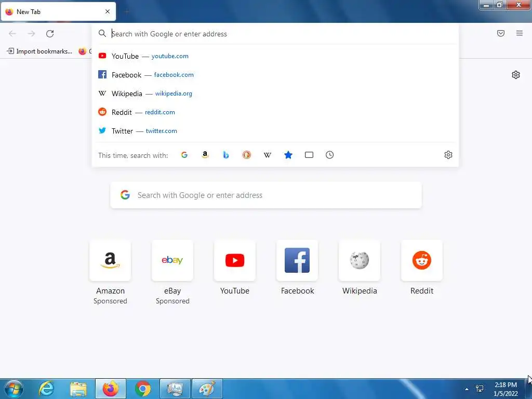
Task: Open the Firefox hamburger menu
Action: [520, 33]
